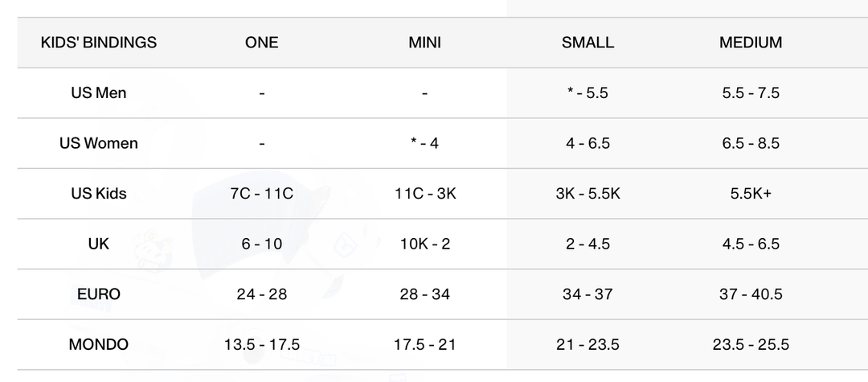Select the US Men row label
Image resolution: width=868 pixels, height=382 pixels.
[x=98, y=92]
